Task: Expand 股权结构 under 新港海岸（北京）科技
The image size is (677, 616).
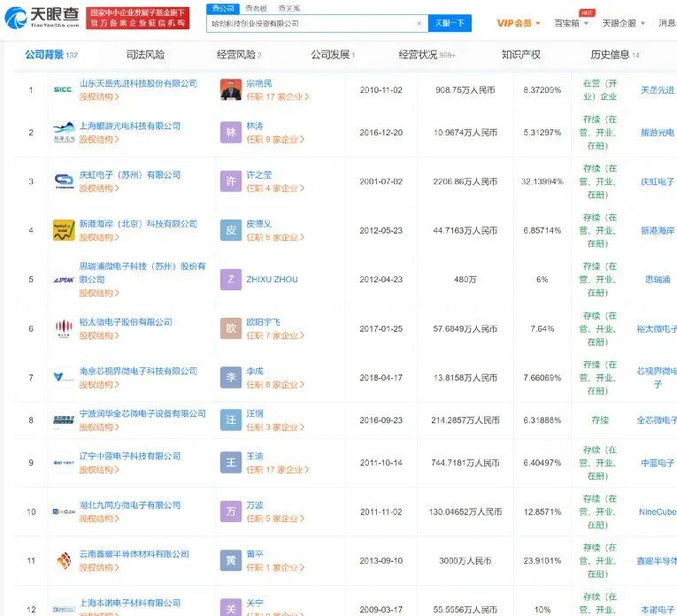Action: pyautogui.click(x=99, y=237)
